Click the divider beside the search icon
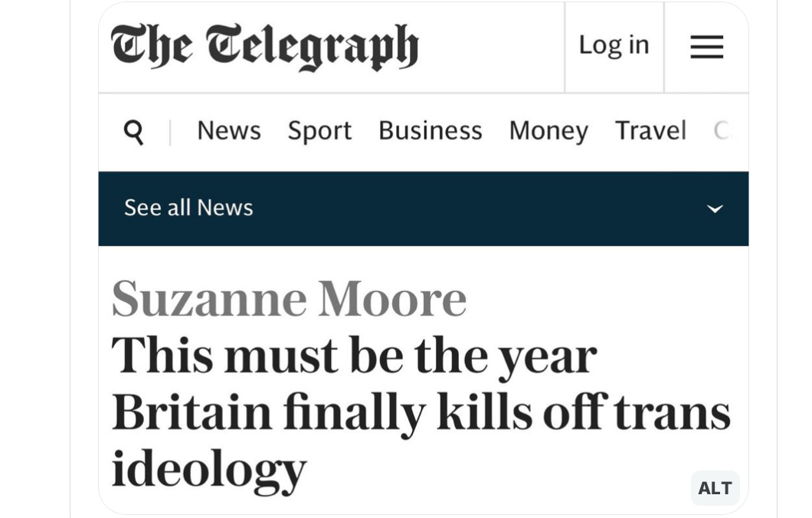The image size is (812, 518). 170,132
